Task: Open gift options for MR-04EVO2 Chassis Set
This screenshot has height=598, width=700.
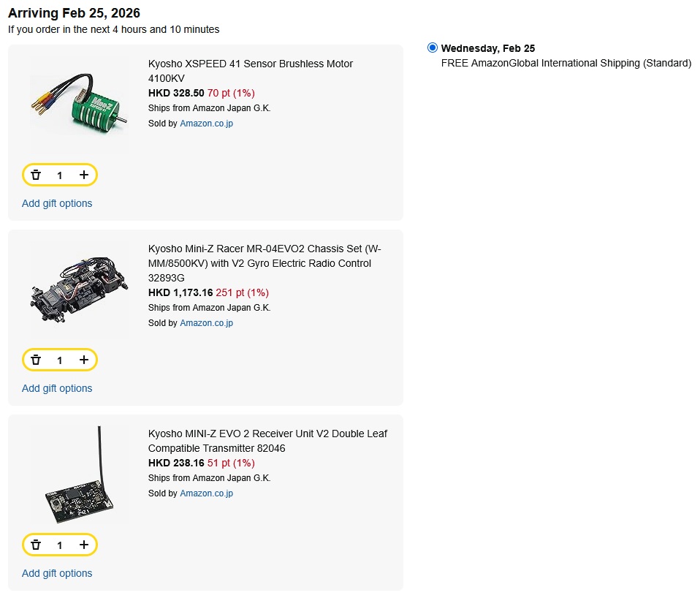Action: (x=57, y=388)
